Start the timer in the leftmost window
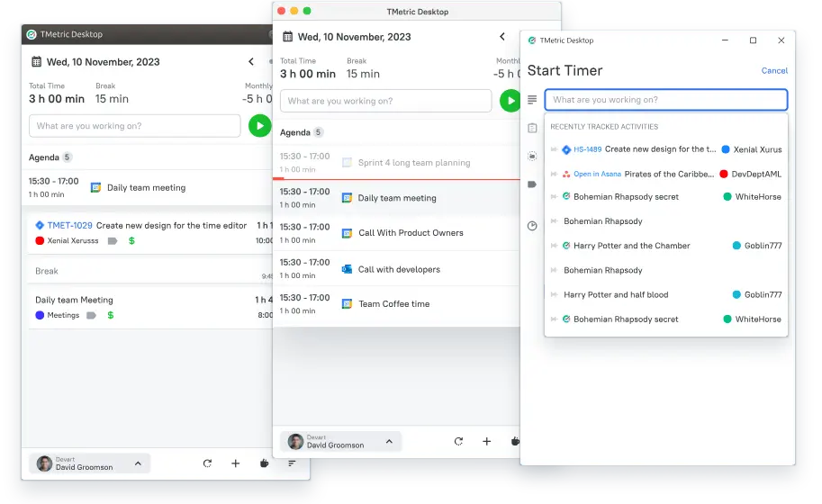 [259, 126]
